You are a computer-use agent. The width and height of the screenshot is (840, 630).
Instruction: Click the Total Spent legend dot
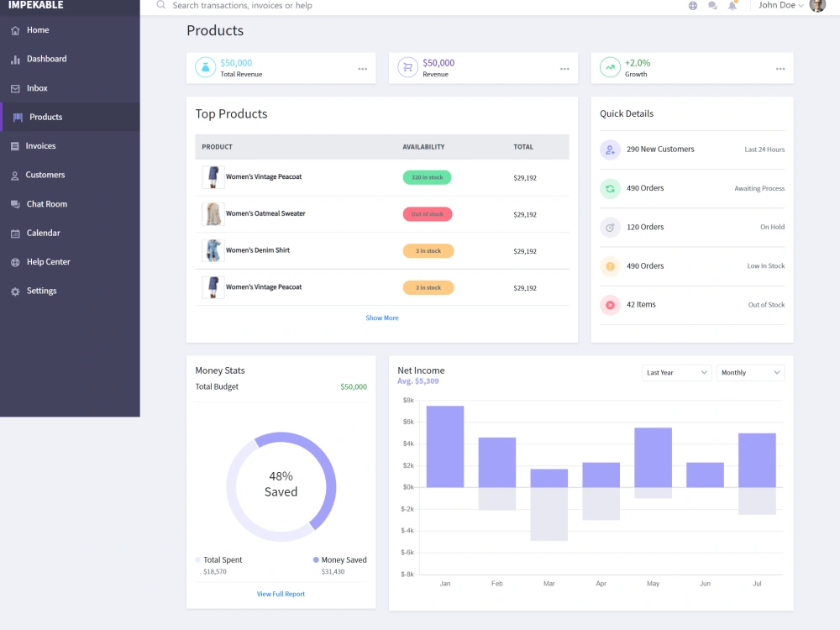click(198, 559)
